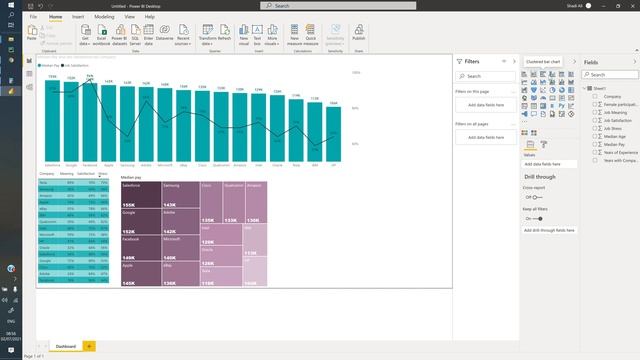Image resolution: width=640 pixels, height=360 pixels.
Task: Select the Map globe visualization
Action: coord(524,98)
